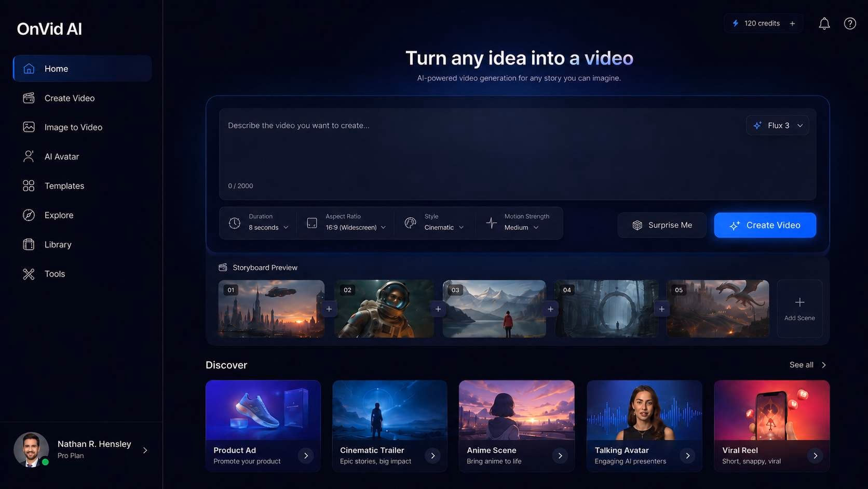Open the Duration 8 seconds dropdown
868x489 pixels.
click(x=268, y=228)
